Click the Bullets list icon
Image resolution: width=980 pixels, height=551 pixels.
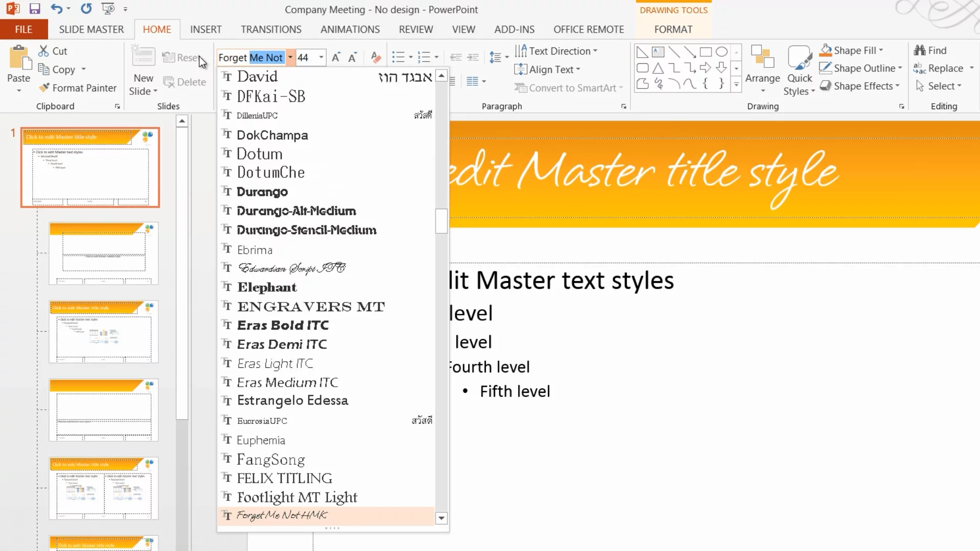398,57
